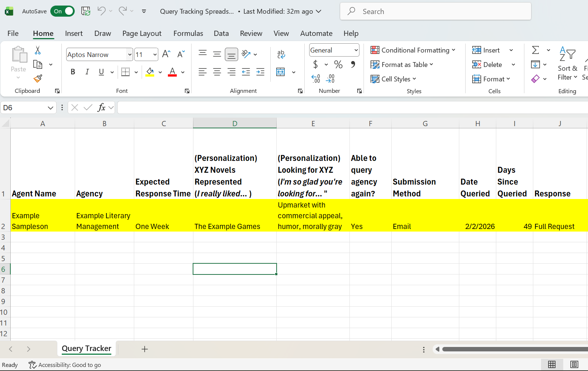Click the Redo arrow icon

(122, 11)
